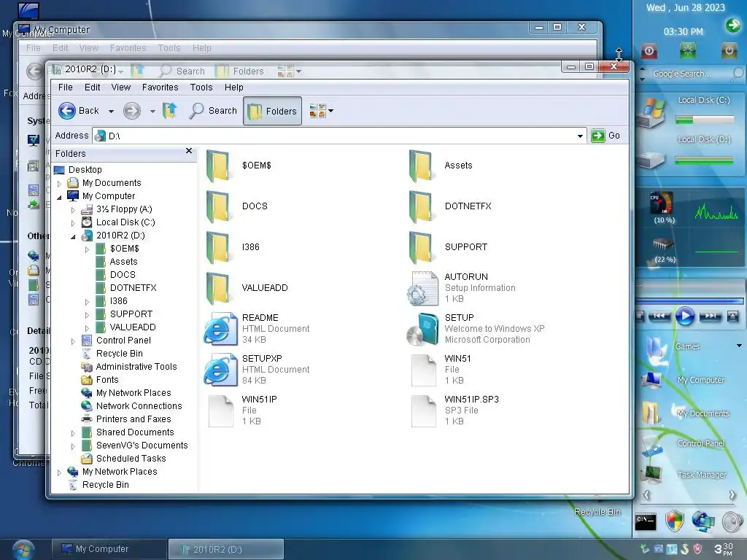Image resolution: width=747 pixels, height=560 pixels.
Task: Select the README HTML document
Action: coord(220,329)
